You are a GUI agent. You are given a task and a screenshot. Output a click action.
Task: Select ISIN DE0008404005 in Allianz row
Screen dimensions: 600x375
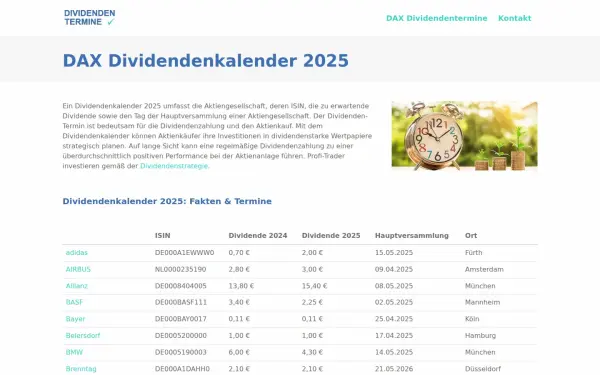click(181, 286)
